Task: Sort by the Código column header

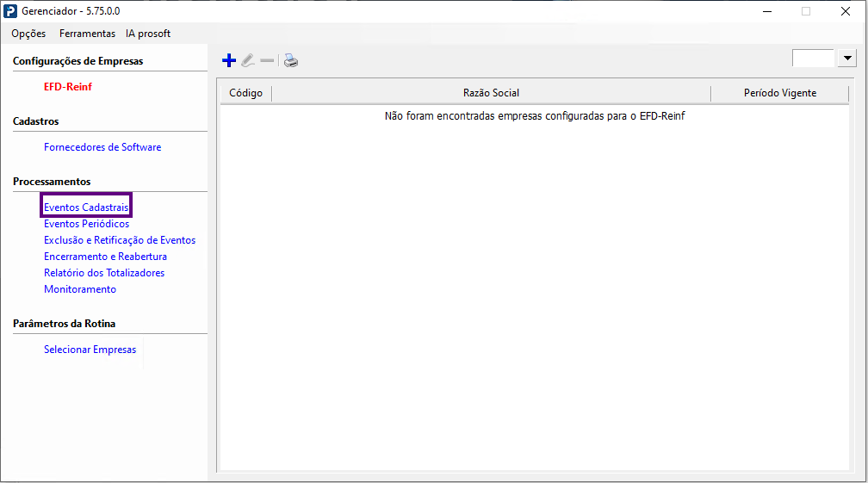Action: click(245, 93)
